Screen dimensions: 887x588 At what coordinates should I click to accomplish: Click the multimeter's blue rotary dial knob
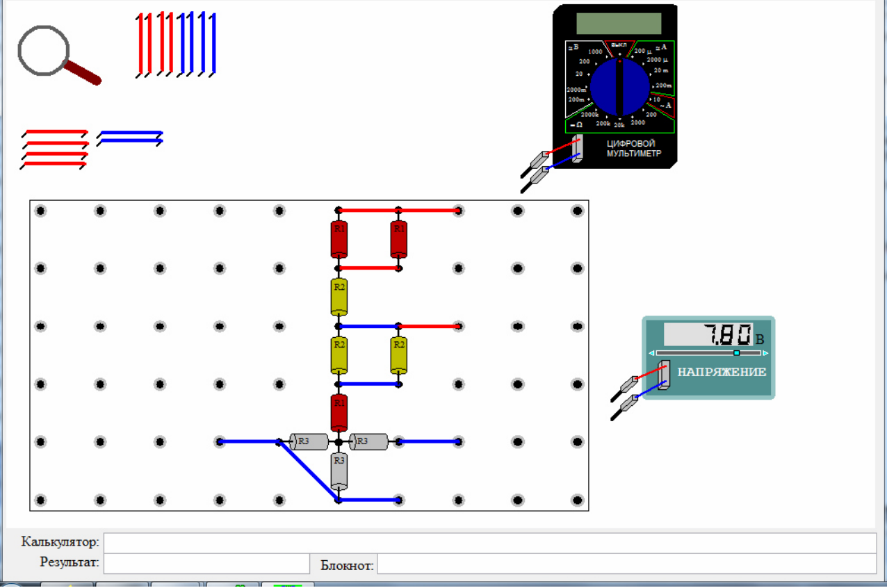click(x=619, y=88)
